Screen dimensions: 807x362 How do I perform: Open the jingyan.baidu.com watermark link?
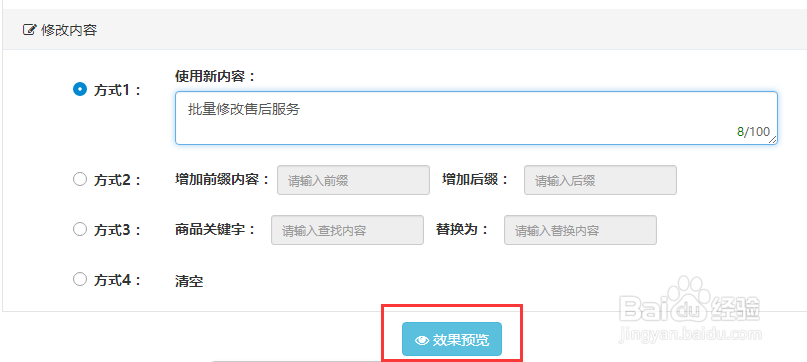(x=691, y=332)
